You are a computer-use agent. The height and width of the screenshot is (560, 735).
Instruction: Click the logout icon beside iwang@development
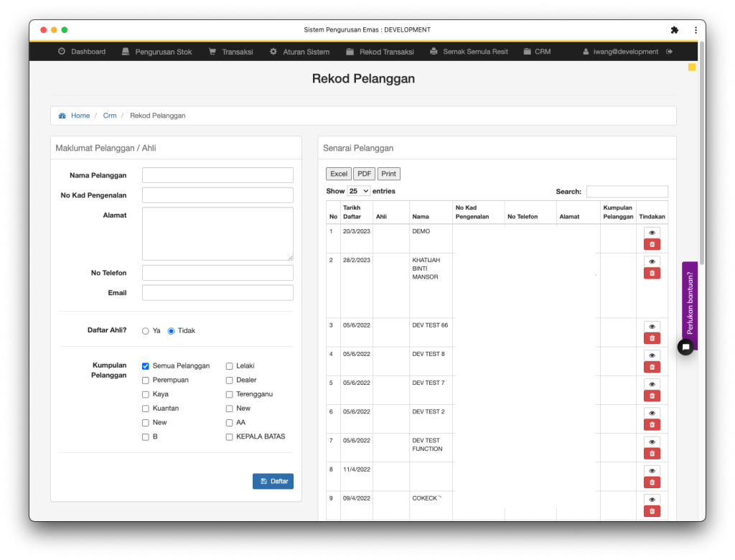[x=669, y=52]
